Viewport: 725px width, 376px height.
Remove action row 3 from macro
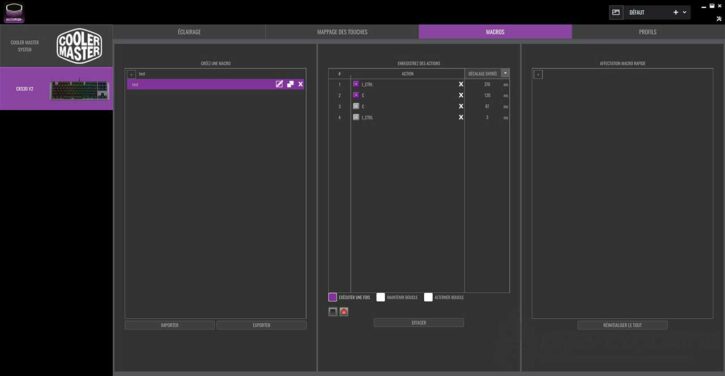[461, 106]
